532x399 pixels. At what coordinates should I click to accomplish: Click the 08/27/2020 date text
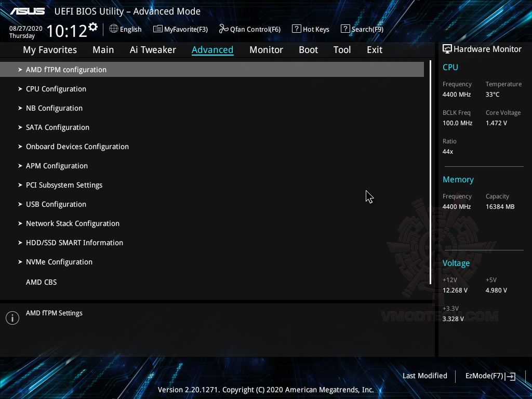26,29
